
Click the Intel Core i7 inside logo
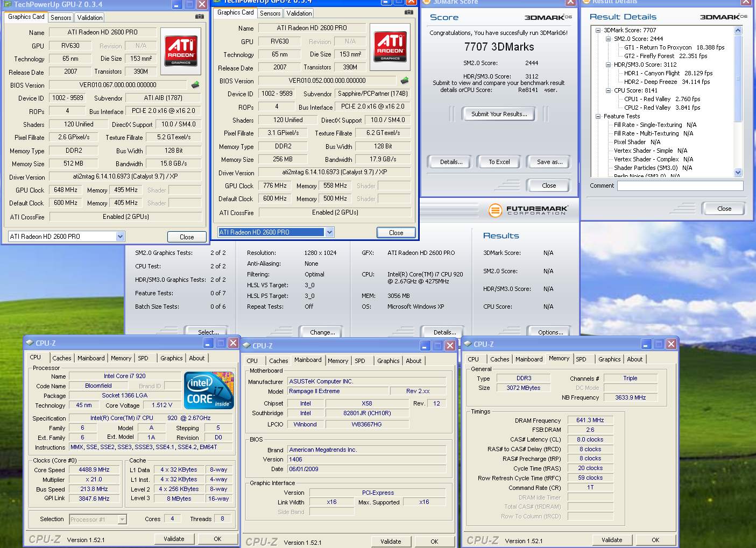pyautogui.click(x=209, y=390)
